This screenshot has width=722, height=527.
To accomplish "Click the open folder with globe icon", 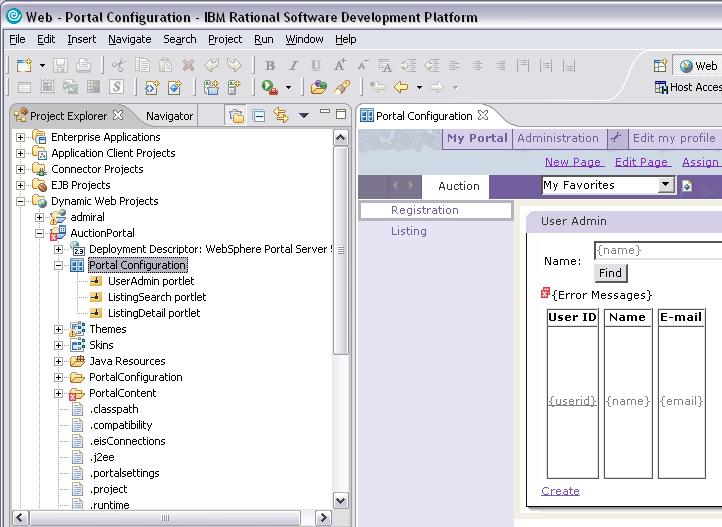I will (x=319, y=87).
